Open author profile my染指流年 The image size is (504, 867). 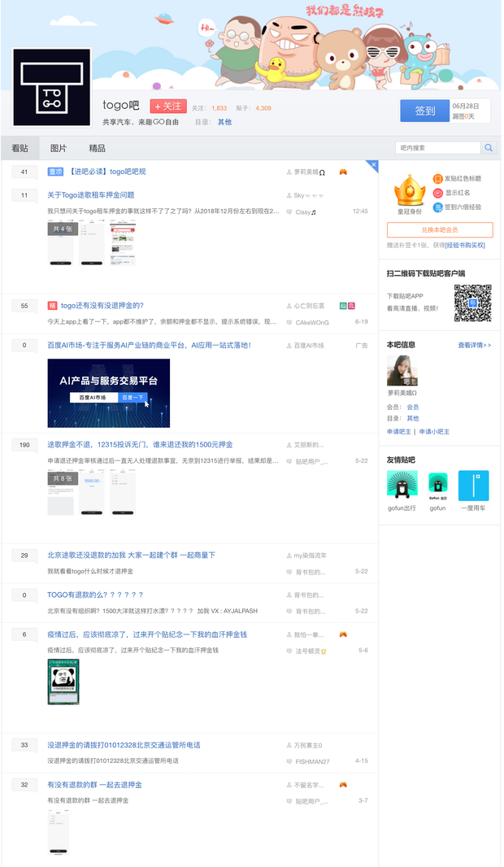[x=310, y=555]
